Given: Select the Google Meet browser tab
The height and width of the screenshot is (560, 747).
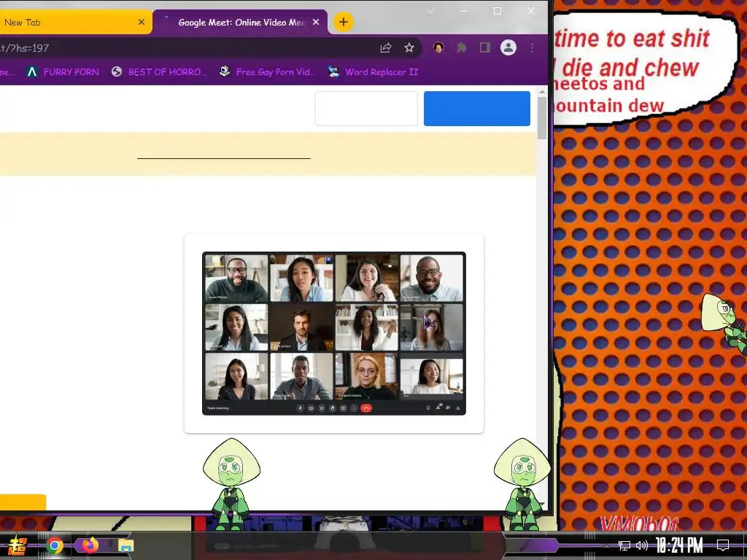Looking at the screenshot, I should [241, 23].
